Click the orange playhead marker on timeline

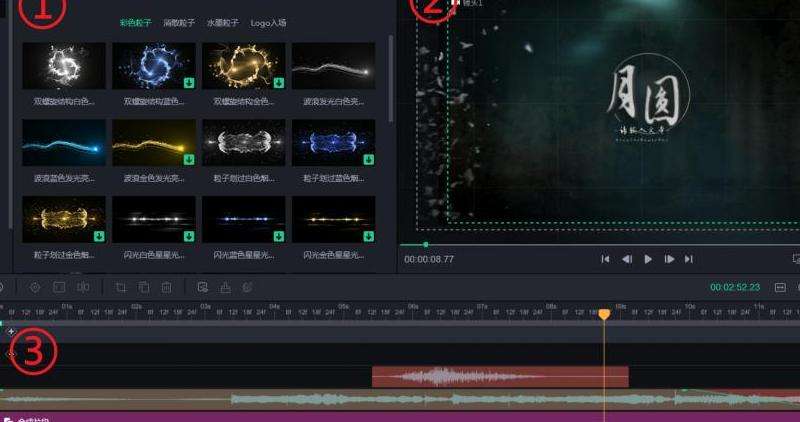604,314
